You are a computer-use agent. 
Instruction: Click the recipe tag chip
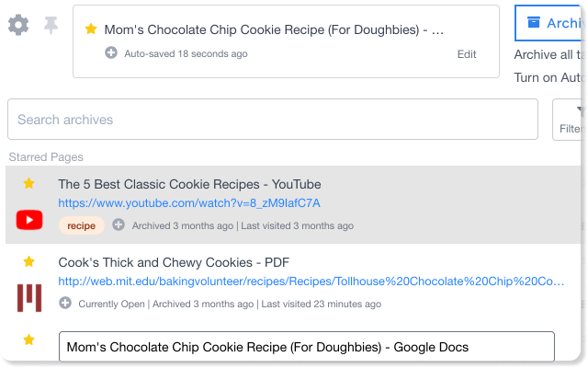point(82,225)
